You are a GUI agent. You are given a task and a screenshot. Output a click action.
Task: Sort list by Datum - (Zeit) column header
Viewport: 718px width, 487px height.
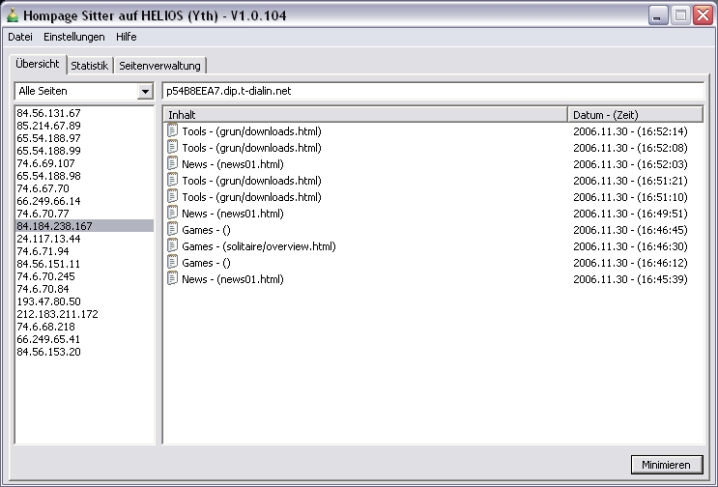pyautogui.click(x=636, y=115)
